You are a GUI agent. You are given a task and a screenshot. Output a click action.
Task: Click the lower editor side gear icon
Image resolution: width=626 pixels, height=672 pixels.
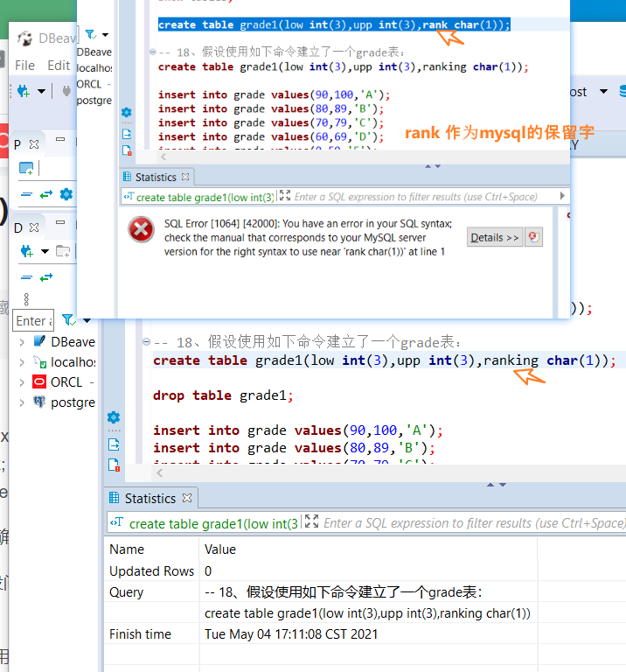[114, 417]
